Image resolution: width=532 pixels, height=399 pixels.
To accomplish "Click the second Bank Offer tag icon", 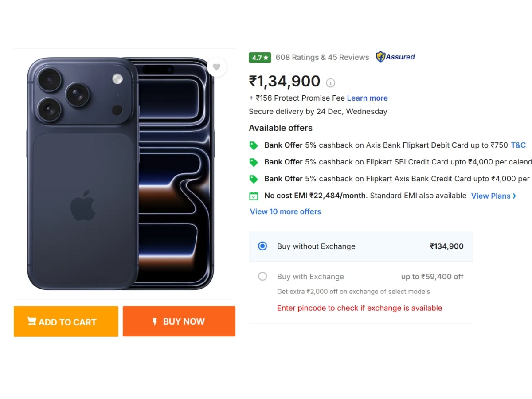I will pos(254,162).
